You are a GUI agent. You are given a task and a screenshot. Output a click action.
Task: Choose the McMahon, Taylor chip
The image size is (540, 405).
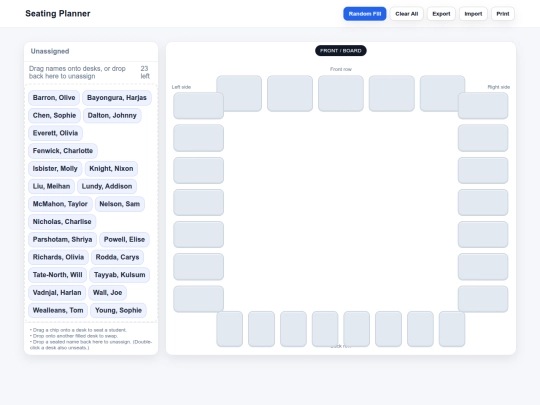(60, 204)
